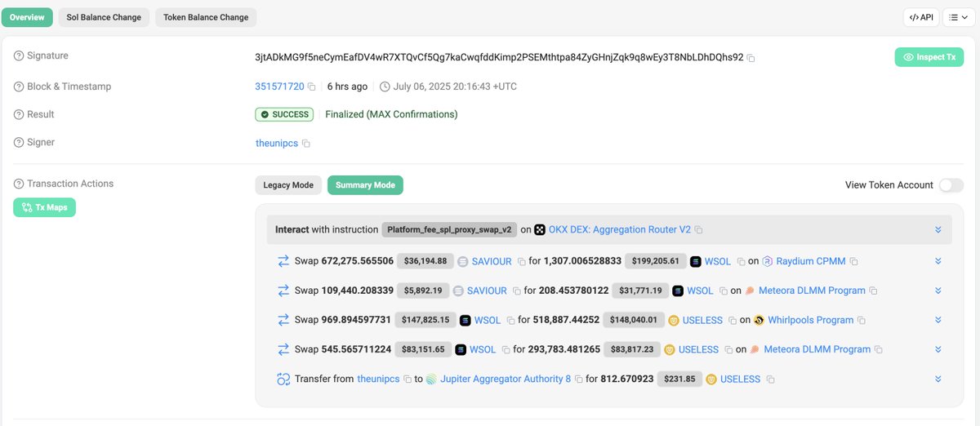Click the Result help question icon

[x=19, y=114]
